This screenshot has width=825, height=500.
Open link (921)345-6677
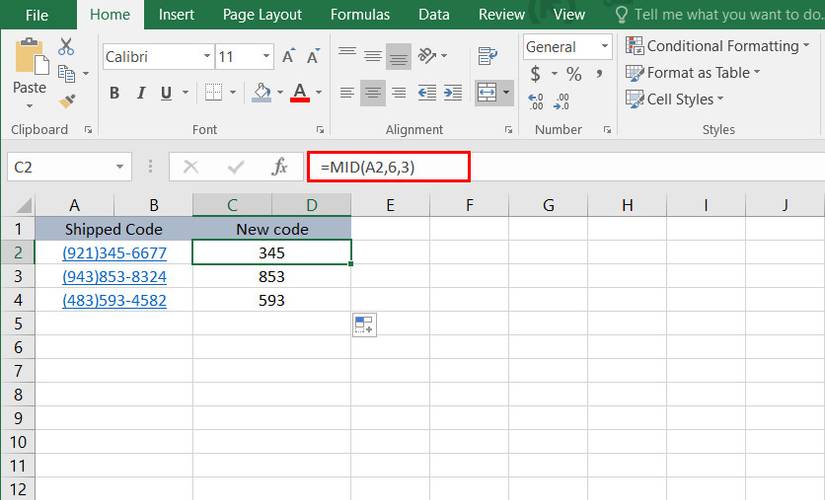click(114, 253)
